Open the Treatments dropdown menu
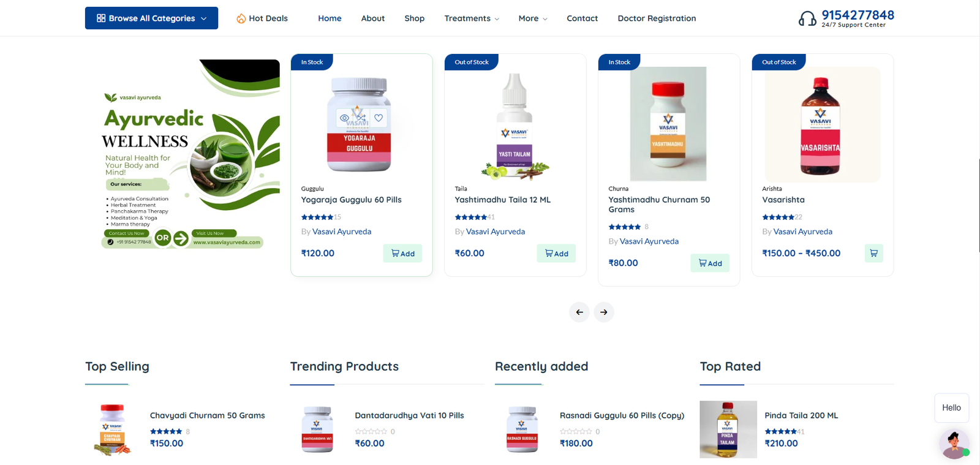This screenshot has height=465, width=980. pos(471,18)
